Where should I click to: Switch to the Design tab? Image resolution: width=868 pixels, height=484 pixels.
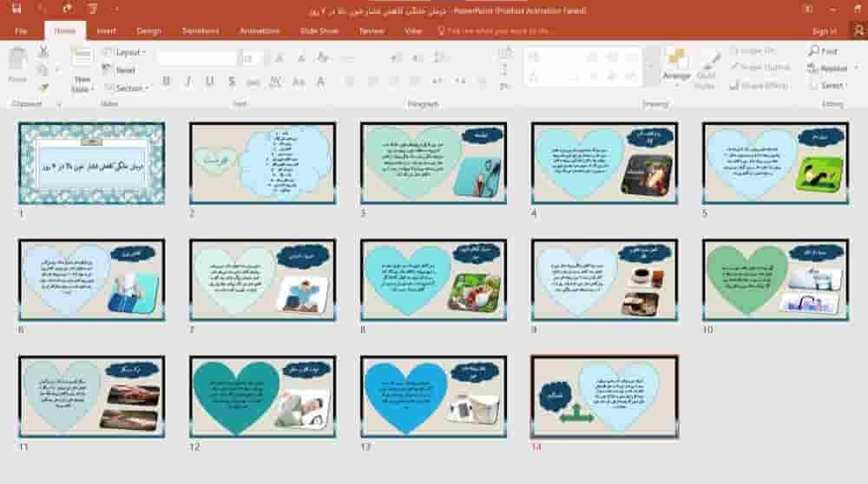[149, 31]
